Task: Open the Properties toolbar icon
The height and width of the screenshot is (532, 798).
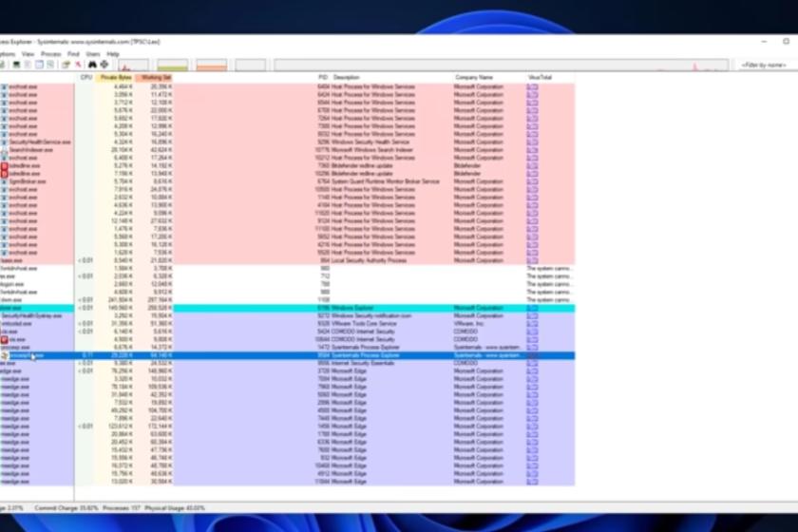Action: tap(66, 65)
